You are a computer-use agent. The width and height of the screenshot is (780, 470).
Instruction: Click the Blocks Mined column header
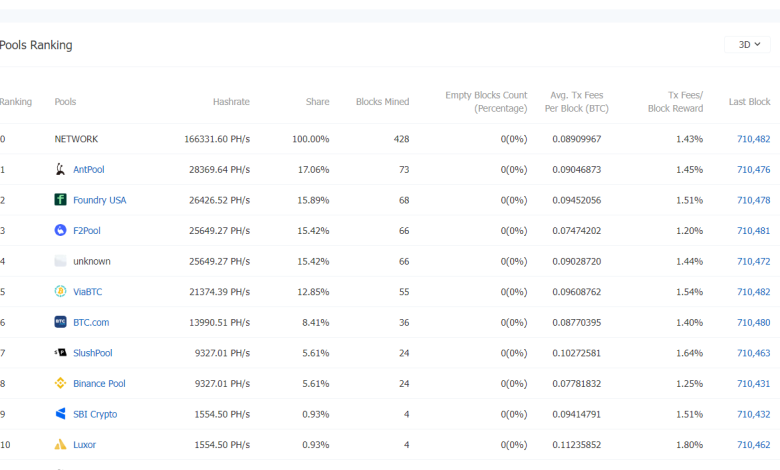point(382,102)
